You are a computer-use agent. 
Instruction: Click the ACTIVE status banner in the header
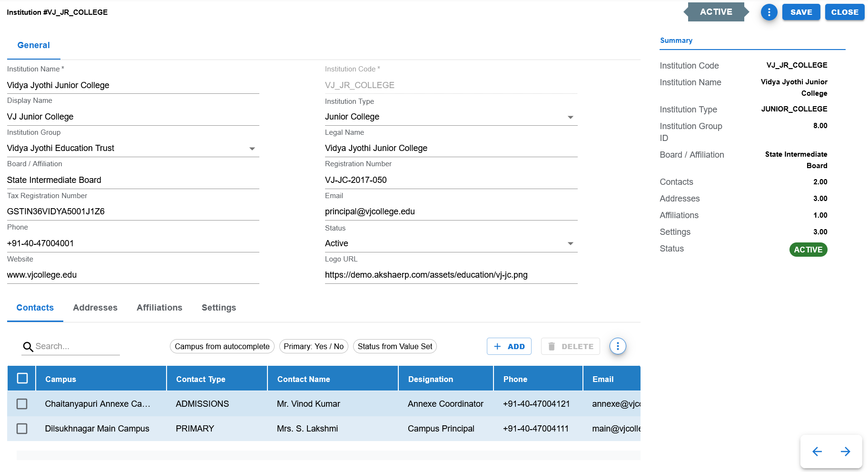[716, 12]
